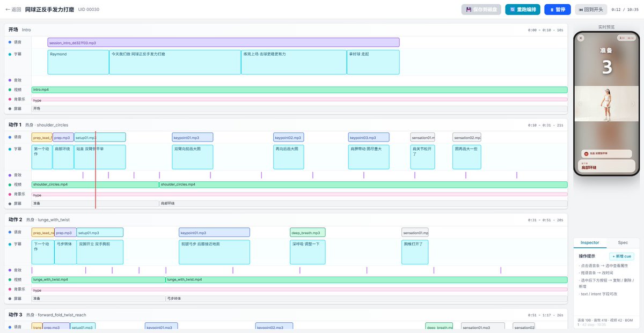Switch to the Spec tab

623,243
